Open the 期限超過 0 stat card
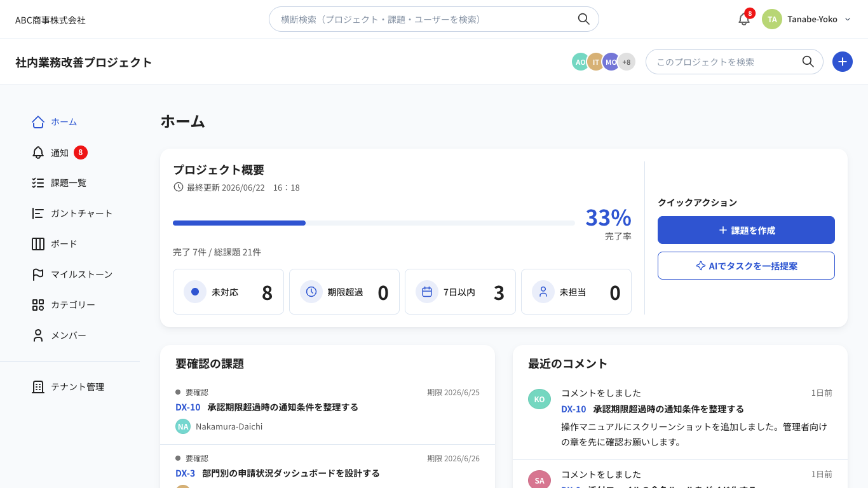Image resolution: width=868 pixels, height=488 pixels. click(344, 292)
